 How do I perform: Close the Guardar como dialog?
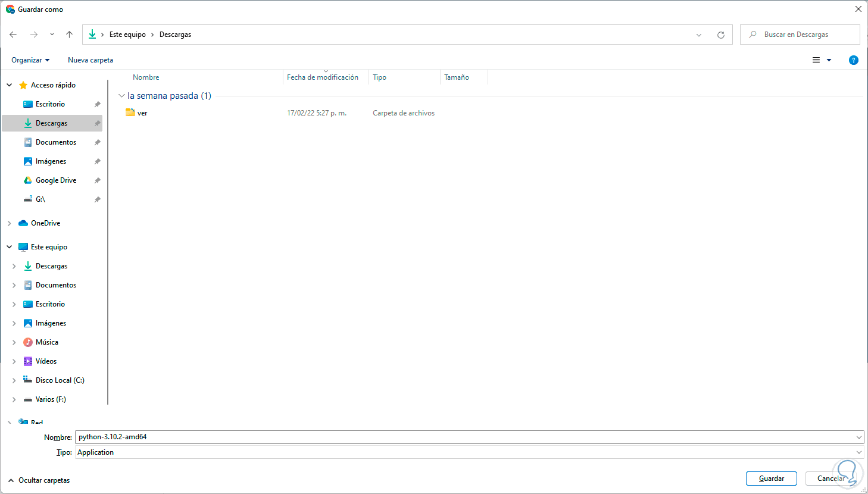tap(858, 10)
